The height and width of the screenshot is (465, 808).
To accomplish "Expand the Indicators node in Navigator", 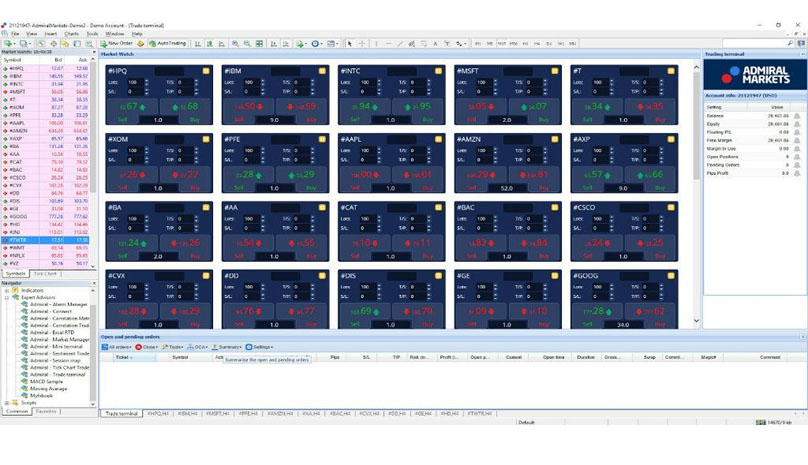I will coord(7,291).
